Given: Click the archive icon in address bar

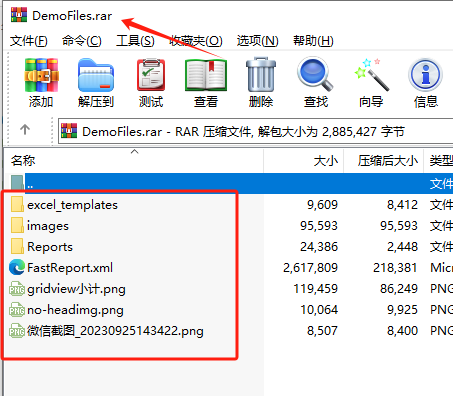Looking at the screenshot, I should pyautogui.click(x=69, y=131).
